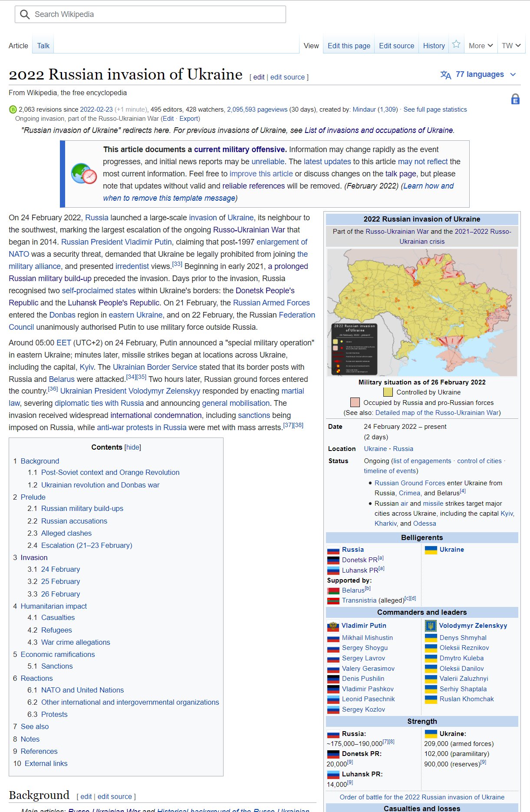Click flag beside Sergey Shoygu
Screen dimensions: 530x812
pos(333,648)
